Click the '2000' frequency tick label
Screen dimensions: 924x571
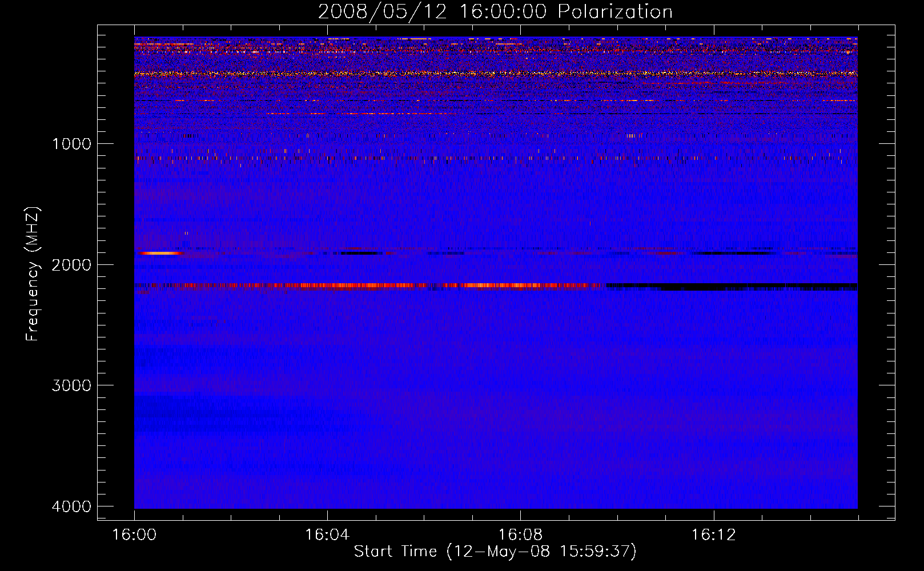click(x=72, y=264)
